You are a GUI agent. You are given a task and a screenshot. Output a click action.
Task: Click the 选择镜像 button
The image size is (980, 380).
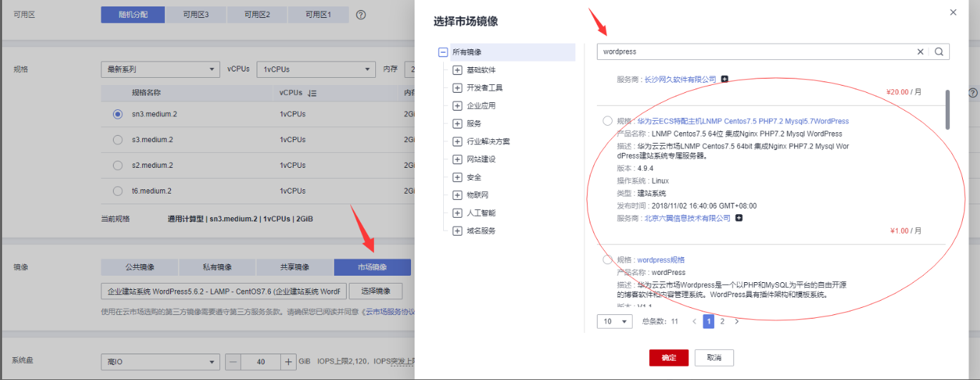[375, 291]
